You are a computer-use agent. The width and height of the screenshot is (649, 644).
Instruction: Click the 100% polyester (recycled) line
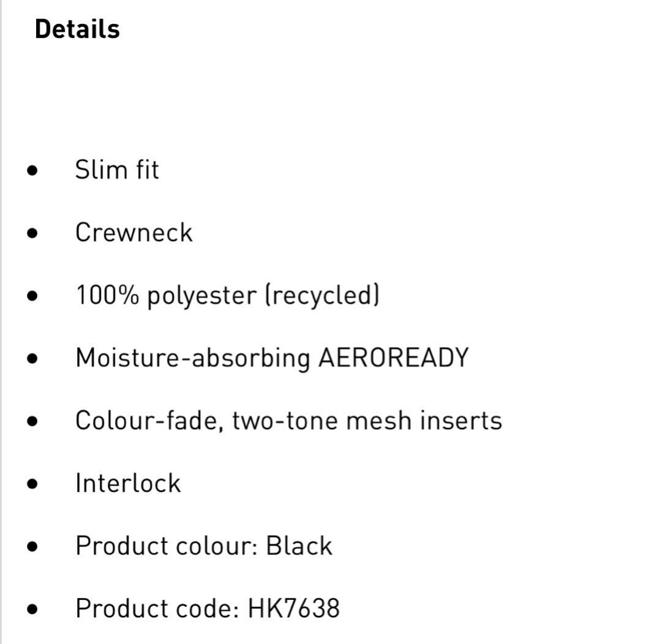pos(228,296)
